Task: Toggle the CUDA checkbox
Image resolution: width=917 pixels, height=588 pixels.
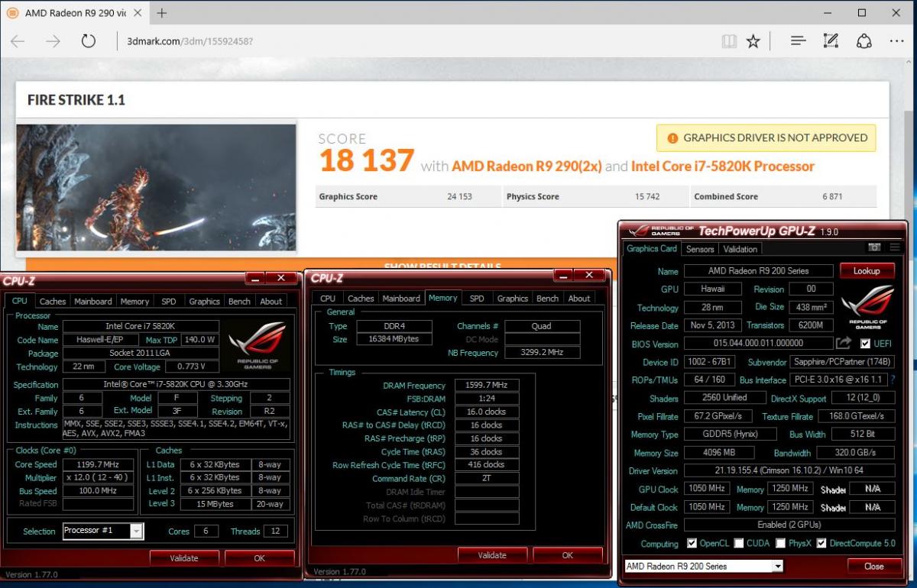Action: (x=739, y=543)
